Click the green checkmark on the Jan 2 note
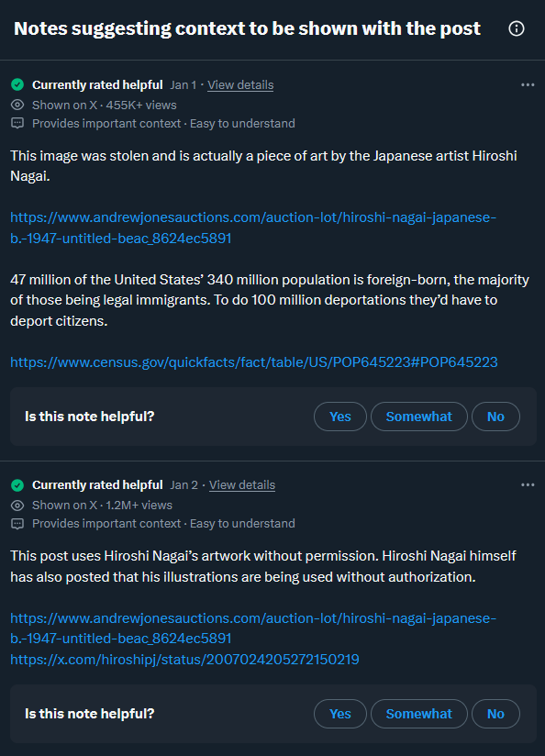Viewport: 545px width, 756px height. (x=17, y=484)
